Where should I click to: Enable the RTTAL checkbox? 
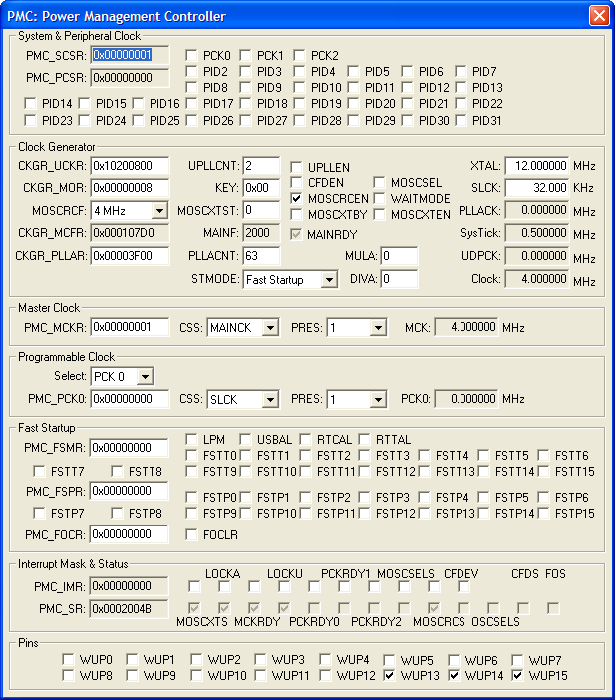point(364,440)
